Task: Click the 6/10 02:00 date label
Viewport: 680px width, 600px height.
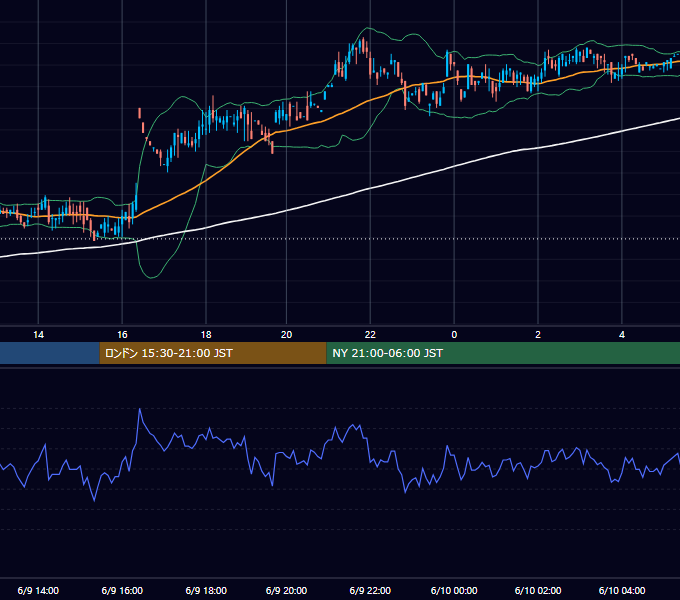Action: pos(538,590)
